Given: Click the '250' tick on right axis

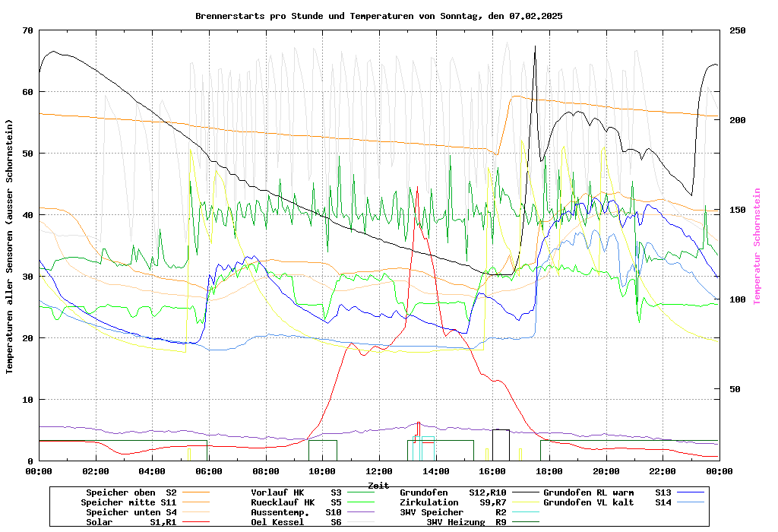Looking at the screenshot, I should (x=738, y=30).
